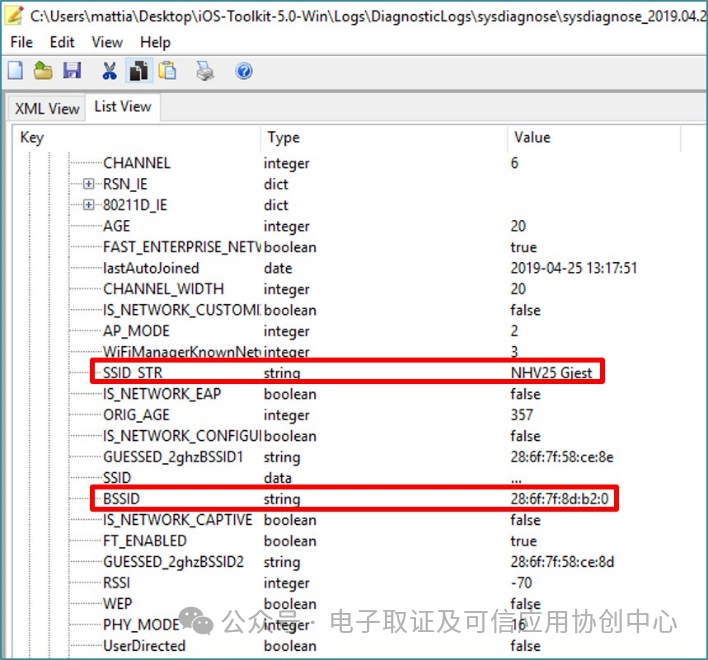
Task: Select the ORIG_AGE key row
Action: point(136,415)
